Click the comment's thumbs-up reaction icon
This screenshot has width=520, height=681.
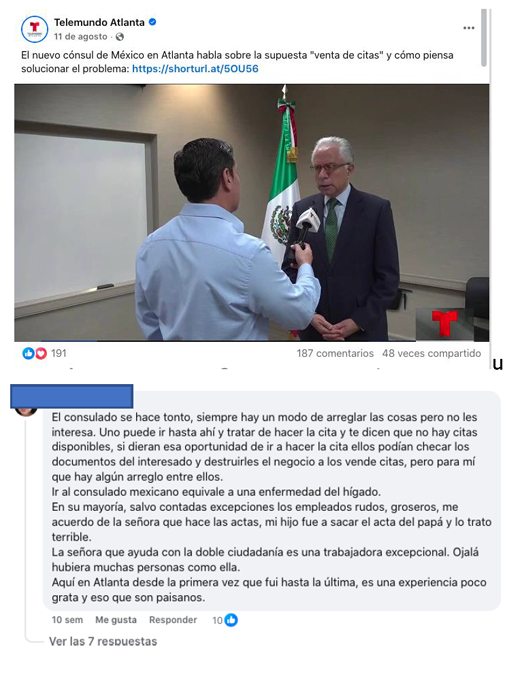point(232,620)
